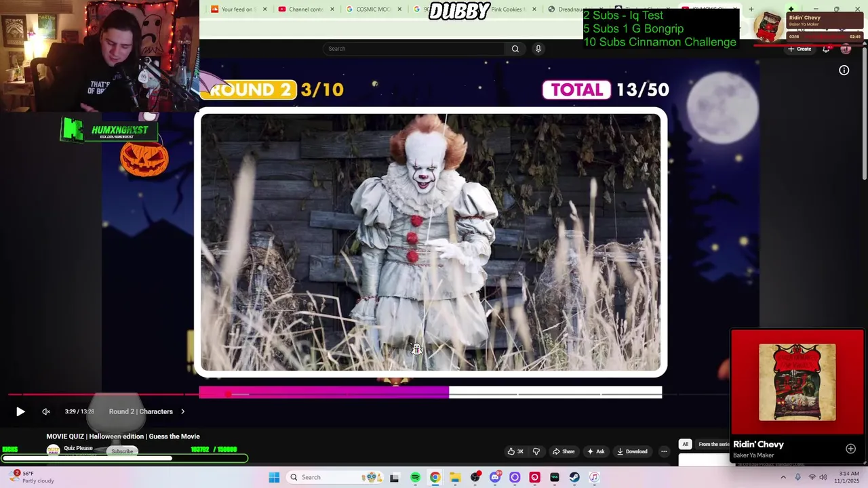Open Google Chrome from the taskbar
Viewport: 868px width, 488px height.
(435, 477)
